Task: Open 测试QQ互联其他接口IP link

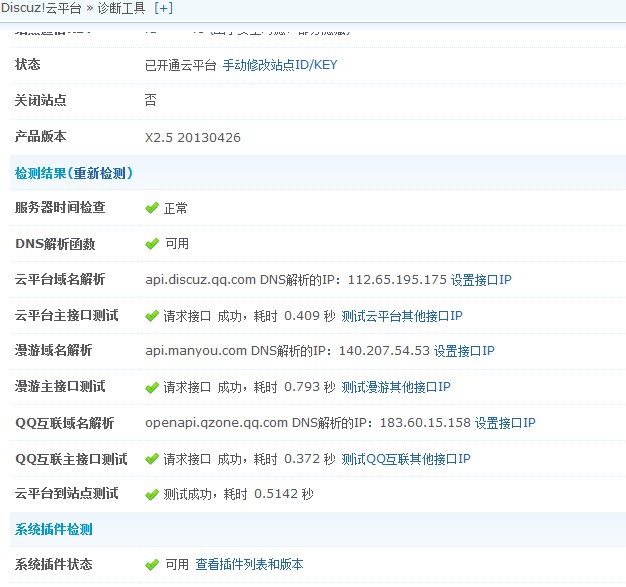Action: (406, 459)
